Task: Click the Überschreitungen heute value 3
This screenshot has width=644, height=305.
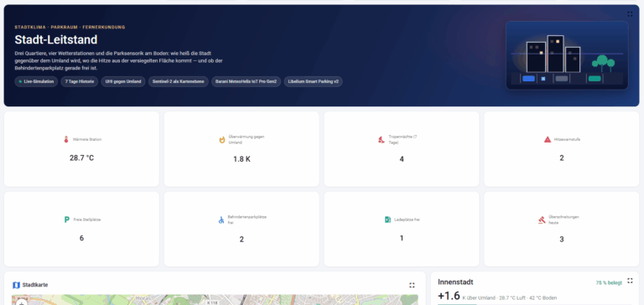Action: click(x=562, y=240)
